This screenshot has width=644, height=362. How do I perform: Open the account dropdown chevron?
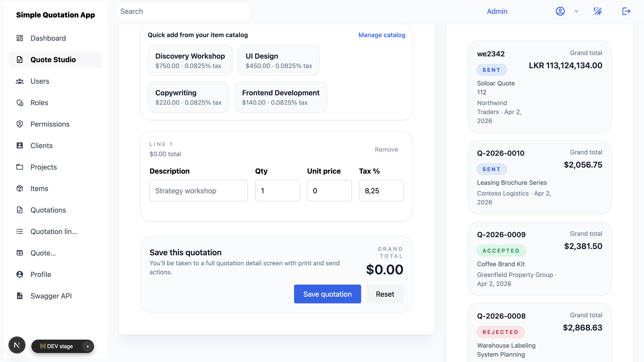tap(576, 11)
